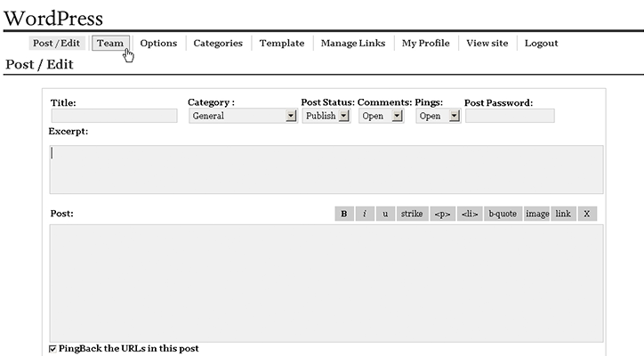Insert a hyperlink using the link button
644x356 pixels.
click(x=564, y=214)
